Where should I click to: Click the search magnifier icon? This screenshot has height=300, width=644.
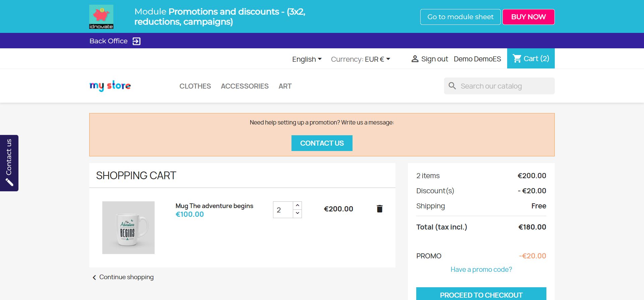pos(452,86)
